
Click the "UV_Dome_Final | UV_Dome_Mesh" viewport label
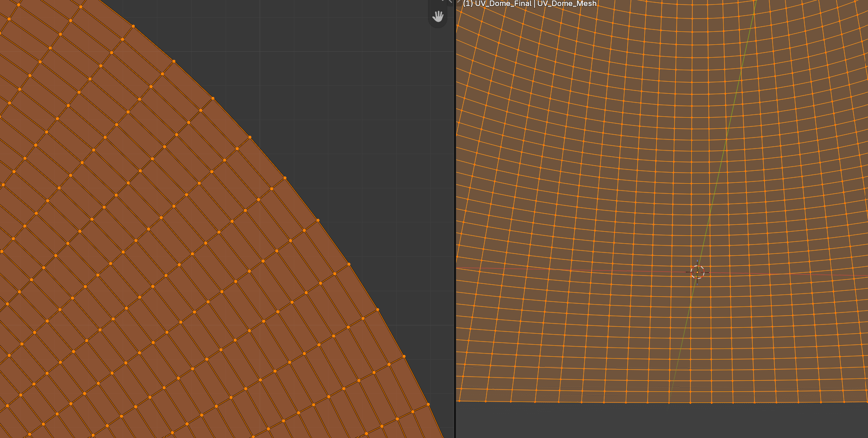[529, 4]
